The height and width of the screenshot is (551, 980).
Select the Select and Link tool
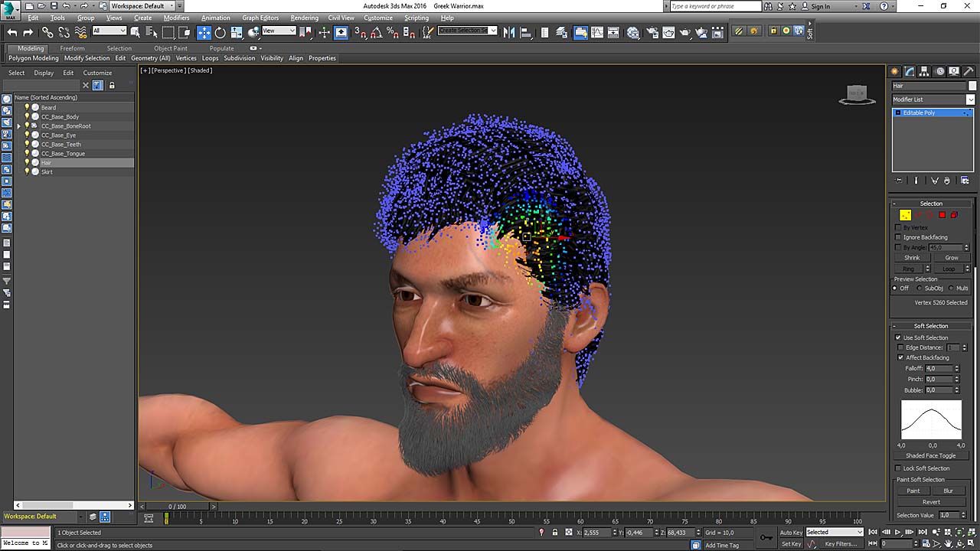point(47,32)
